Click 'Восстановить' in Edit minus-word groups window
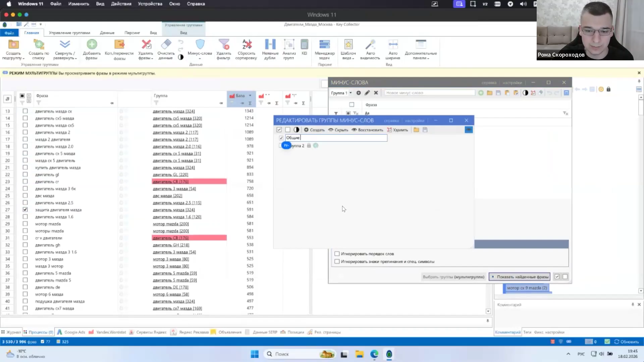644x362 pixels. (367, 130)
